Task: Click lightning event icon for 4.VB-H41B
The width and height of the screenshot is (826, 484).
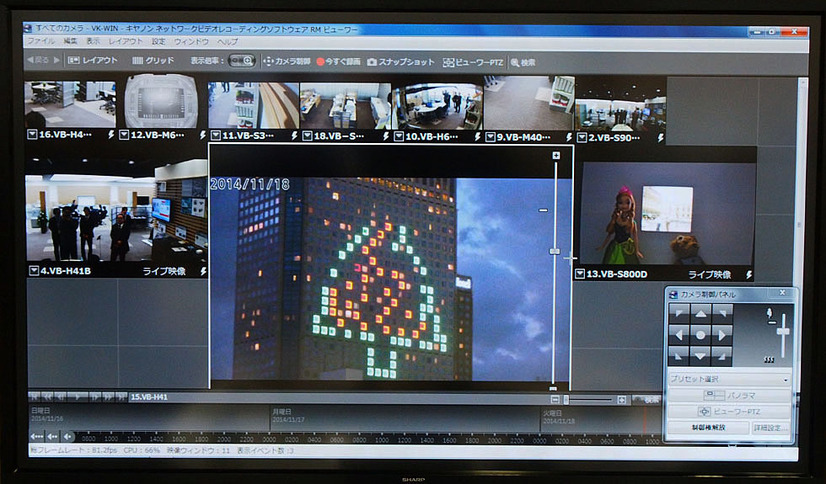Action: click(203, 271)
